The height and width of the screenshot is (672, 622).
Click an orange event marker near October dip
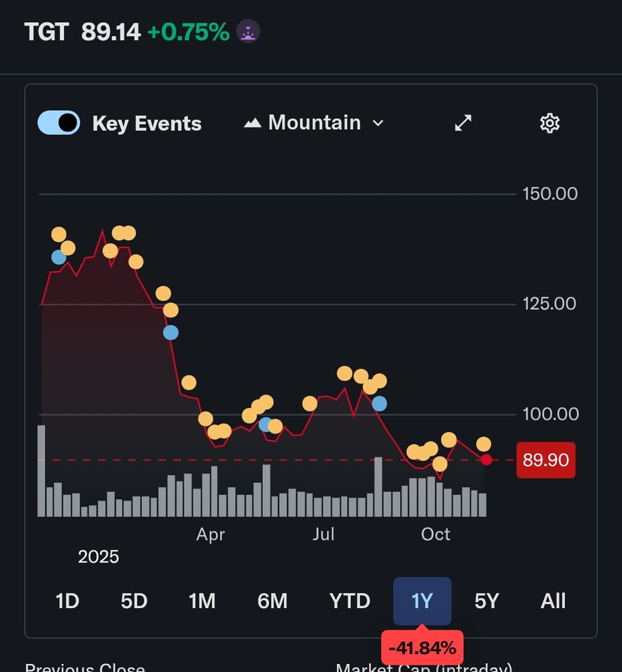440,464
